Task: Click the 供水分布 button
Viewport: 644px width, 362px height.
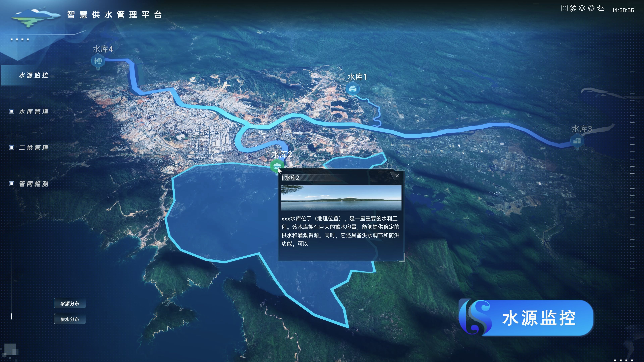Action: (x=70, y=319)
